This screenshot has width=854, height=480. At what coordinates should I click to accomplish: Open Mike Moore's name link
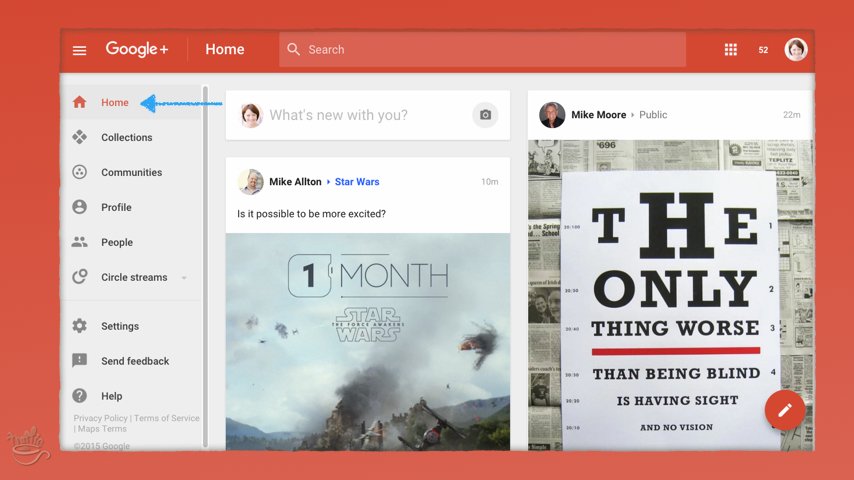tap(599, 115)
